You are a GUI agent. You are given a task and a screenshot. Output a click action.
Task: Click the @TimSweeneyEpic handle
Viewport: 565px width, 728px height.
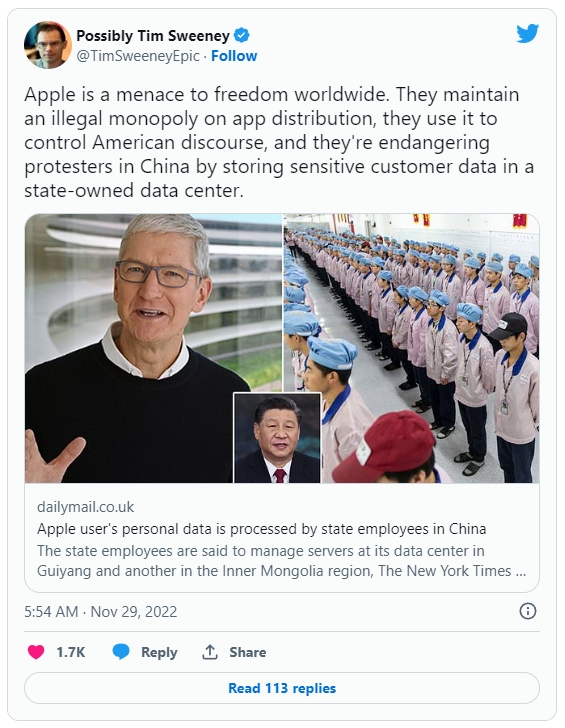coord(138,56)
